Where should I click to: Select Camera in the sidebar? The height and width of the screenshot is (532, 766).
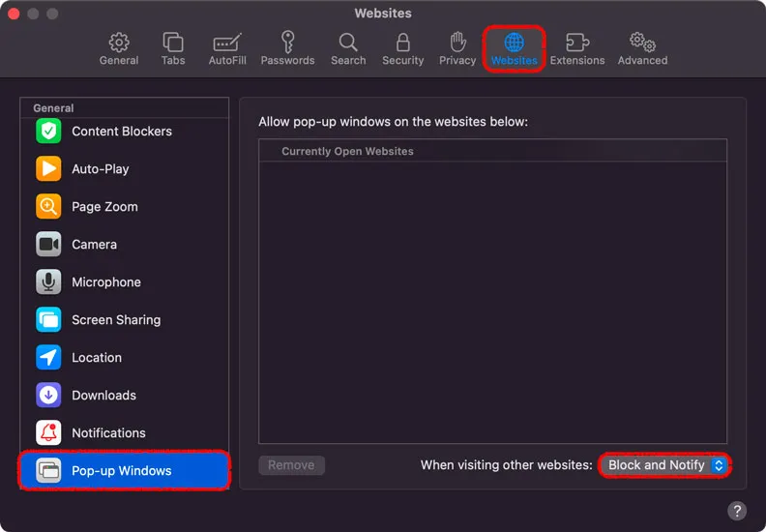(125, 245)
